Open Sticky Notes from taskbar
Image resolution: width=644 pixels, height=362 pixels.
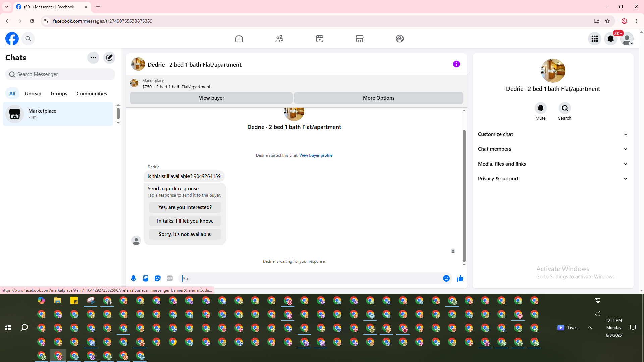click(74, 301)
